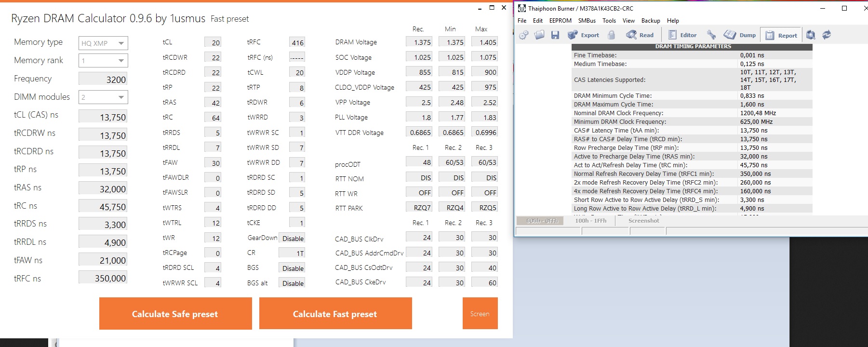The height and width of the screenshot is (347, 868).
Task: Click the tRAS value 42
Action: tap(213, 103)
